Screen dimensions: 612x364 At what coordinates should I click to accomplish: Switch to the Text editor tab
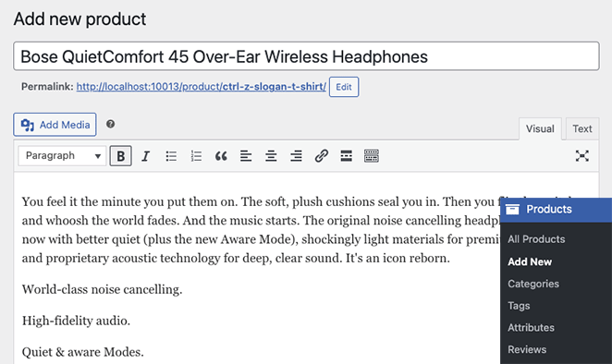[581, 128]
